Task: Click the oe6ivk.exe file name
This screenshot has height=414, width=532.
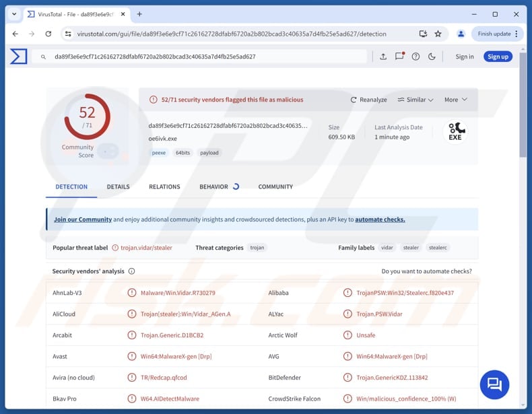Action: coord(163,139)
